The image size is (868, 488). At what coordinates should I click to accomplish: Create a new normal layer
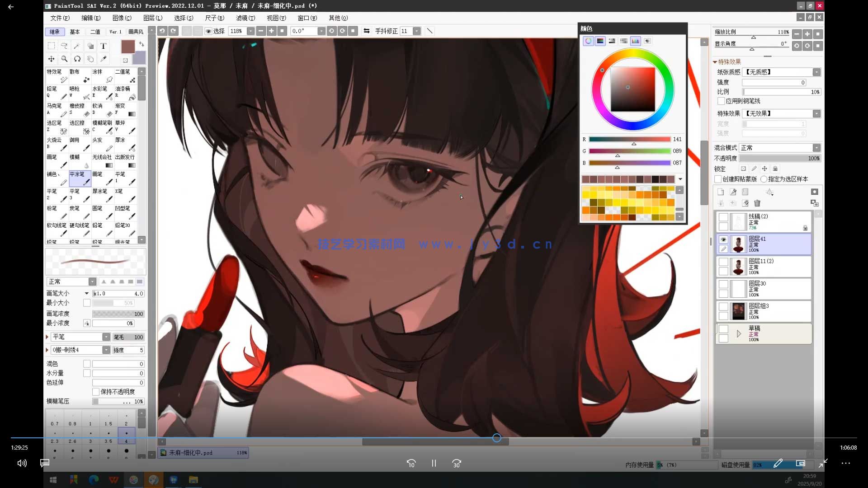click(x=721, y=192)
